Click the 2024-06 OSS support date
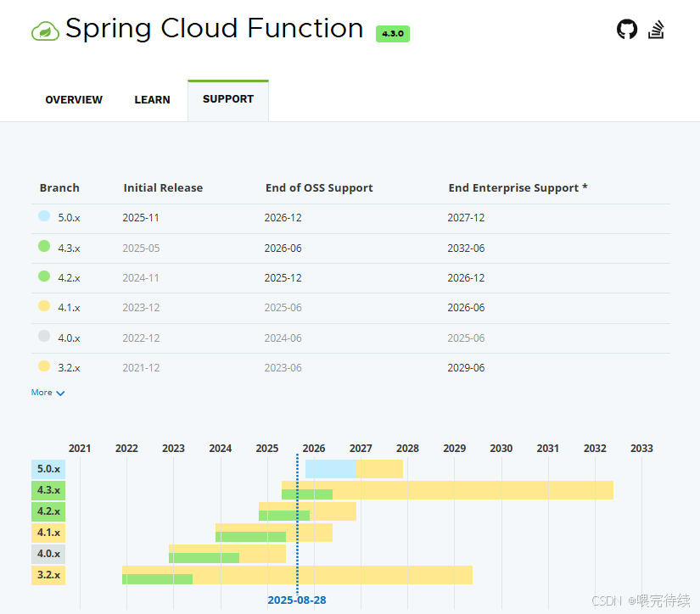Viewport: 700px width, 614px height. [x=283, y=338]
